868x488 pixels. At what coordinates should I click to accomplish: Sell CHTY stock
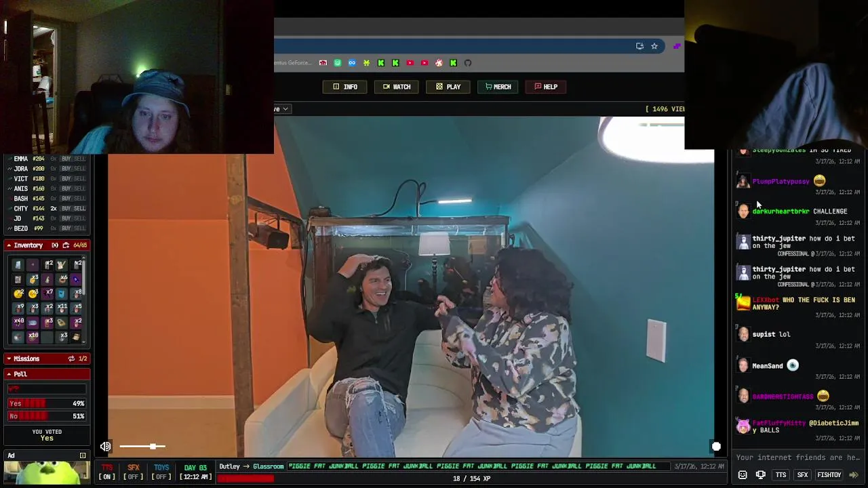tap(79, 209)
